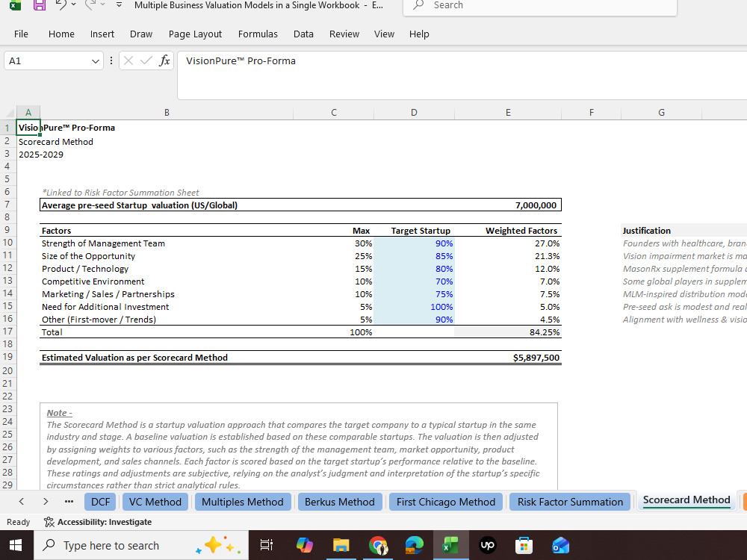Image resolution: width=747 pixels, height=560 pixels.
Task: Click in the Search box
Action: click(540, 6)
